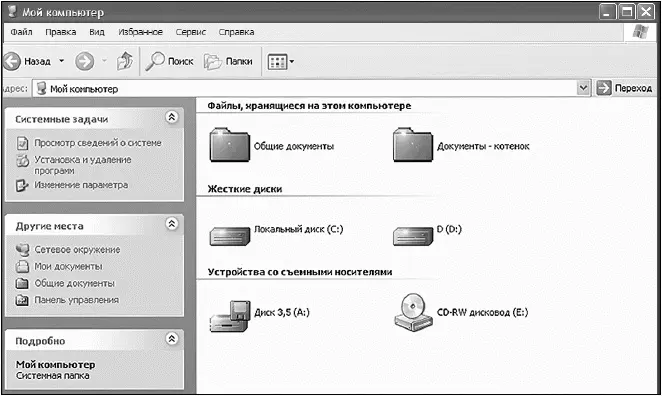
Task: Click the computer icon in address bar
Action: [41, 89]
